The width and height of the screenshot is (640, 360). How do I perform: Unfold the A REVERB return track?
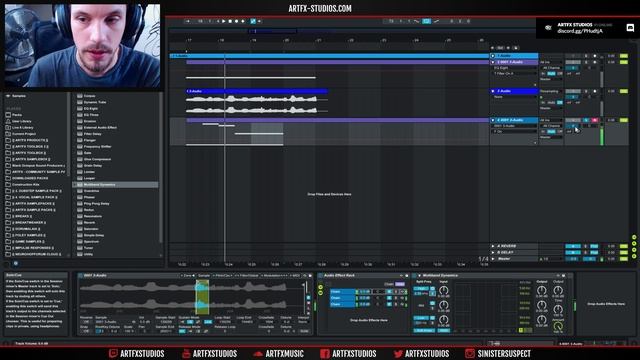tap(493, 246)
